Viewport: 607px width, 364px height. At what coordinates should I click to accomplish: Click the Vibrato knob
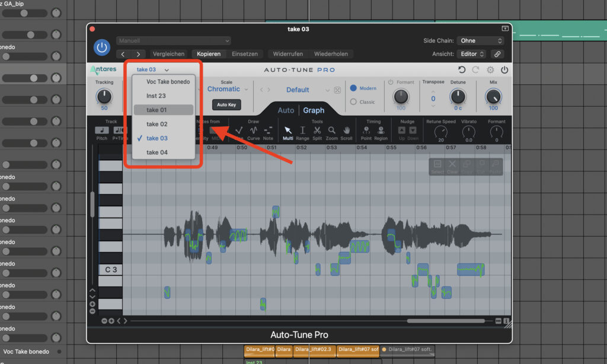pos(469,132)
